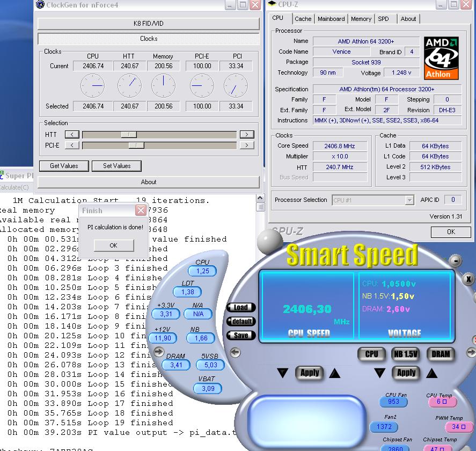Click the Loop 19 finished line in Super PI

91,423
